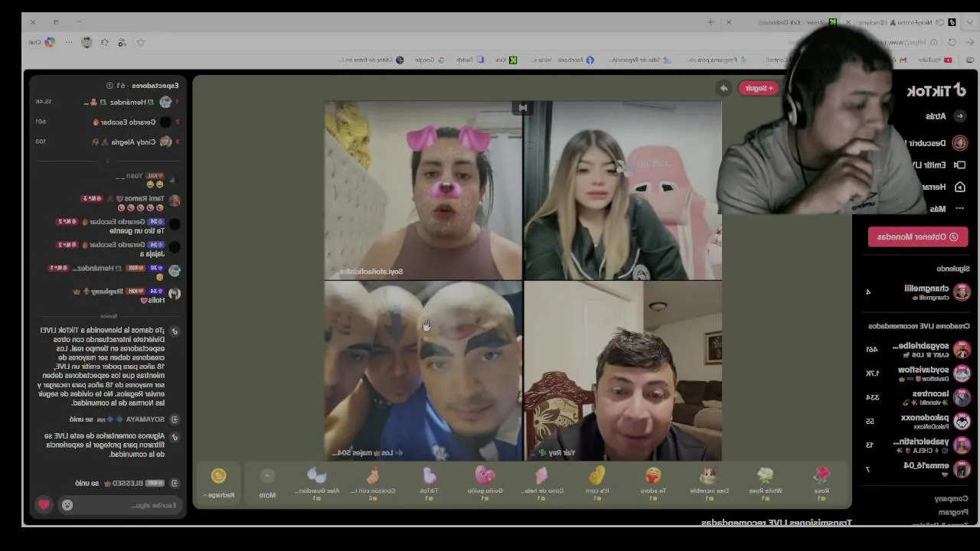Open Gerardo Escobar in the viewer ranking

point(107,122)
